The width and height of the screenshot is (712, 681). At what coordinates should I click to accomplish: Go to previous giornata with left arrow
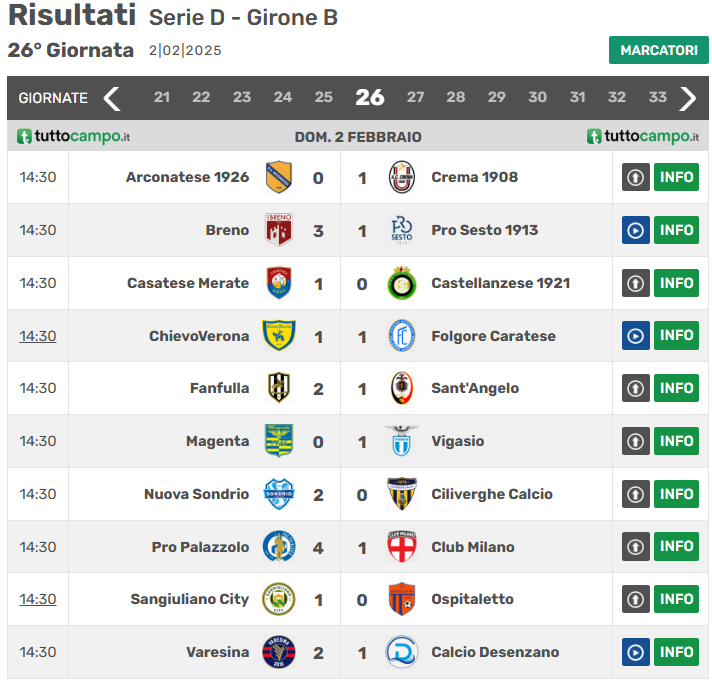112,98
